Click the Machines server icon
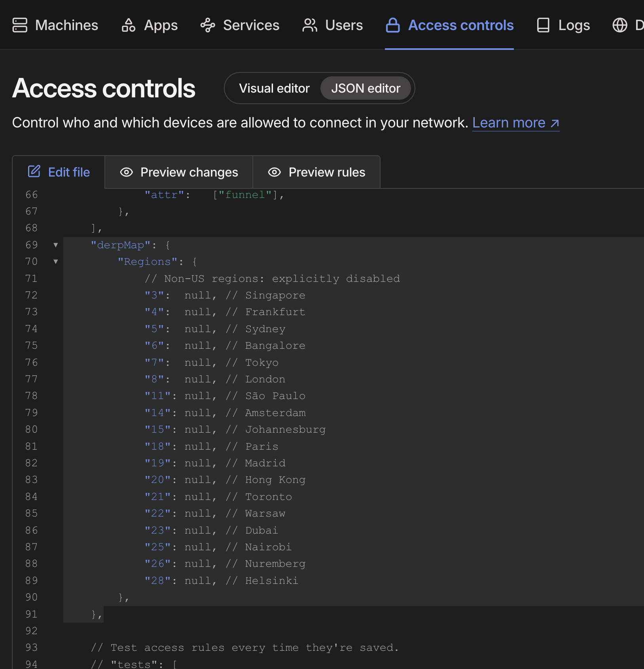This screenshot has width=644, height=669. (20, 25)
